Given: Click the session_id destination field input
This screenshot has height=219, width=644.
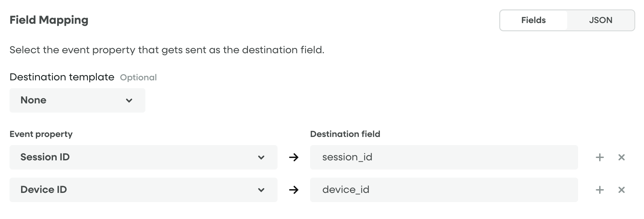Looking at the screenshot, I should 444,157.
